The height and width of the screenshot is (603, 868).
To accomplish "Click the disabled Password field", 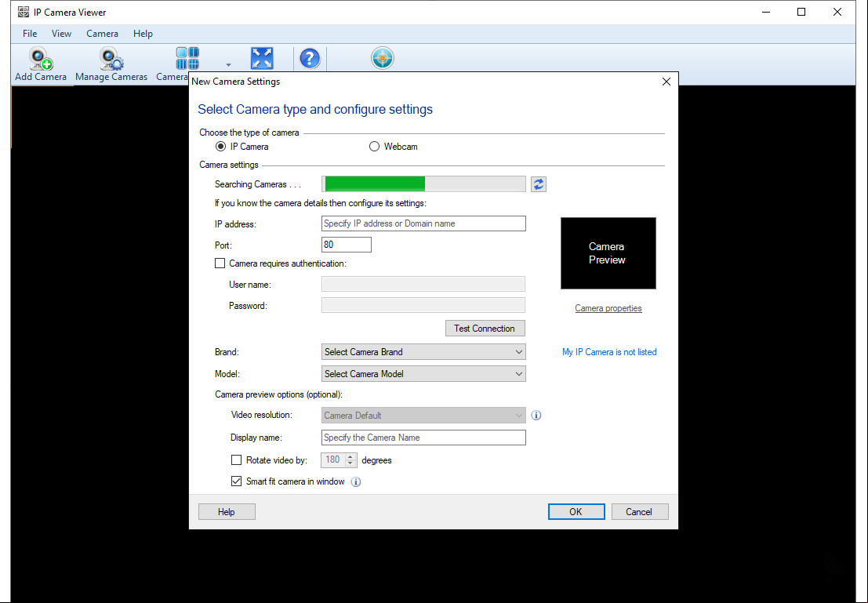I will pos(423,305).
